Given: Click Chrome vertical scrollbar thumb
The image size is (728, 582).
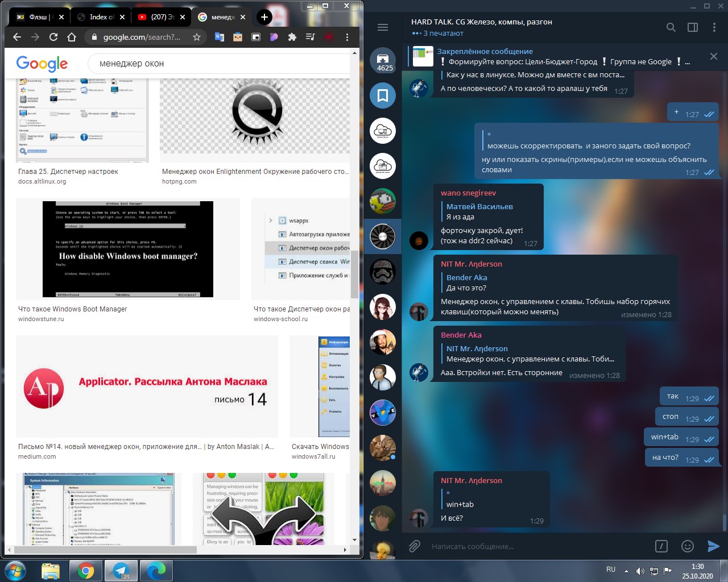Looking at the screenshot, I should (355, 274).
